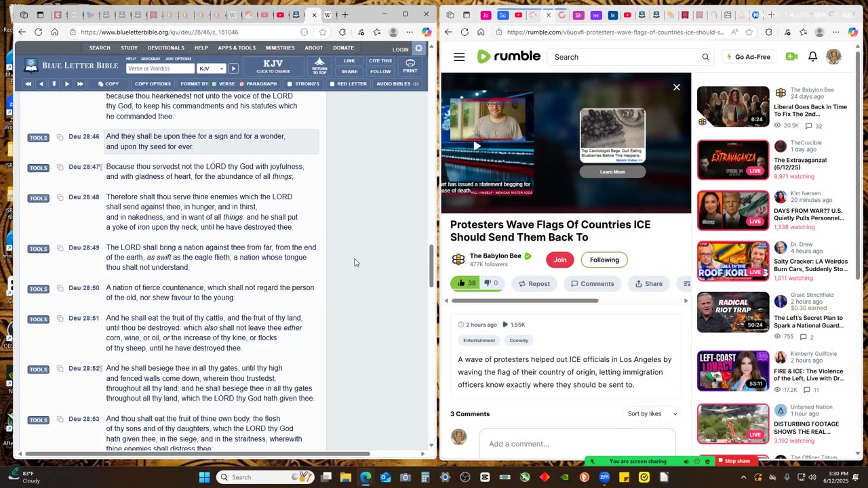This screenshot has width=868, height=488.
Task: Click the Cite This button
Action: pos(380,61)
